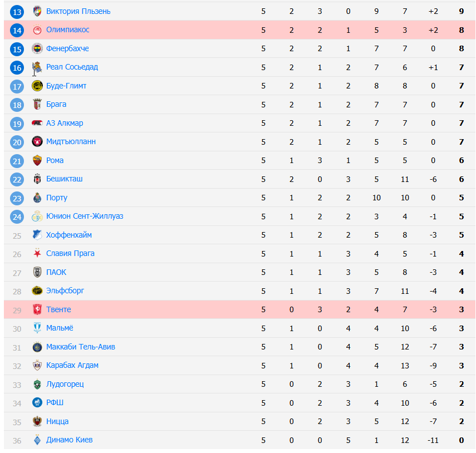Click the Nice club crest icon
This screenshot has height=453, width=476.
click(37, 421)
